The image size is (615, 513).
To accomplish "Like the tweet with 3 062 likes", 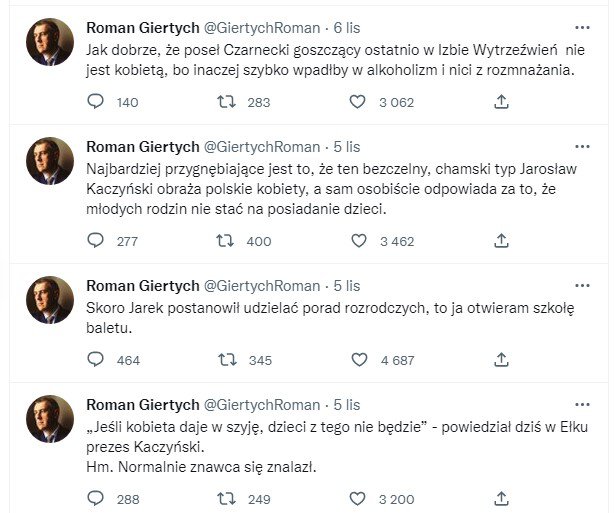I will click(x=357, y=102).
